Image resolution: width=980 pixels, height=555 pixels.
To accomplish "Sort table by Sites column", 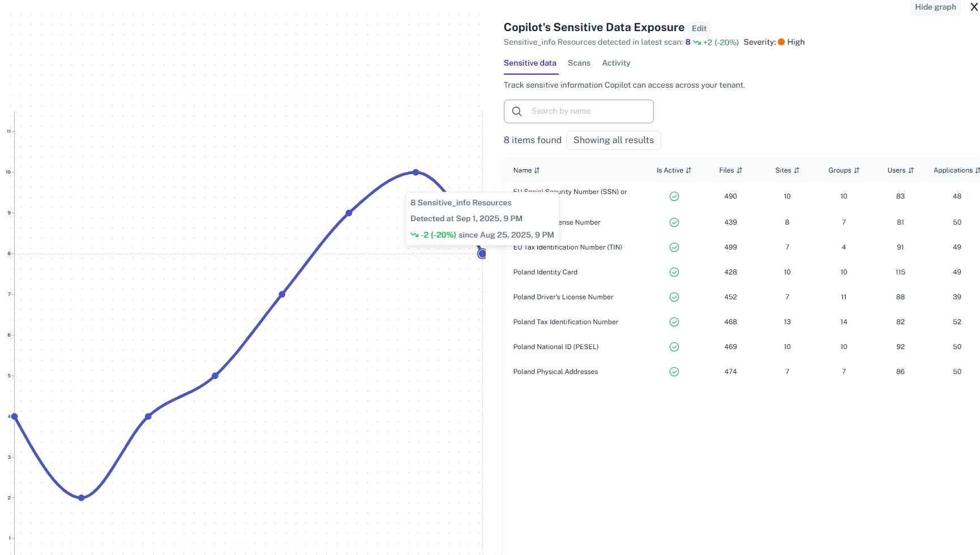I will click(x=787, y=170).
